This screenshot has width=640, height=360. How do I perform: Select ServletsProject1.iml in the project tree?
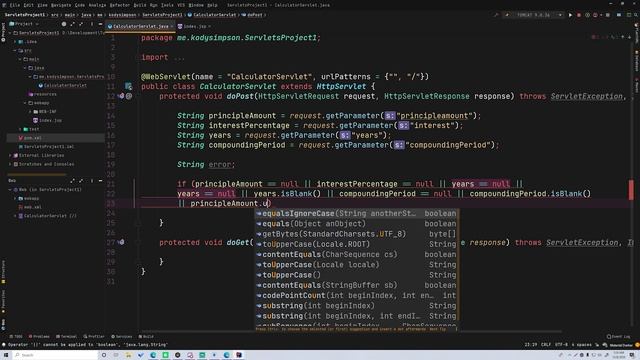coord(46,147)
